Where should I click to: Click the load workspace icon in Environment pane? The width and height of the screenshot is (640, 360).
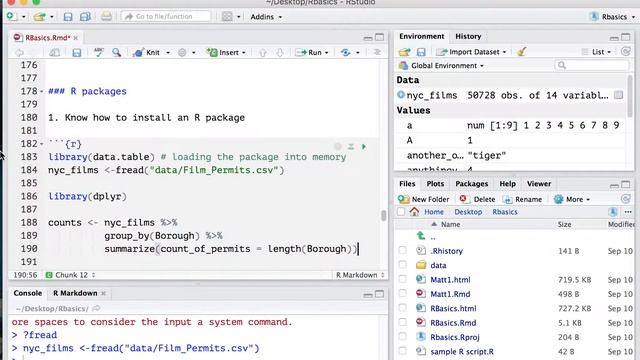click(x=404, y=52)
